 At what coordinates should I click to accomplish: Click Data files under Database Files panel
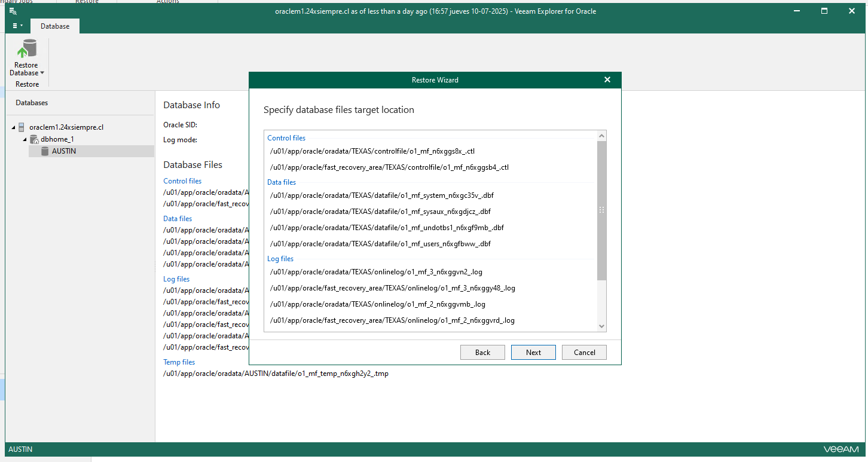[178, 219]
